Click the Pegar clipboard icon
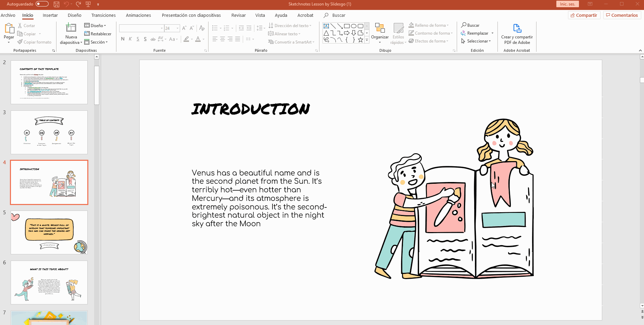This screenshot has width=644, height=325. coord(9,28)
